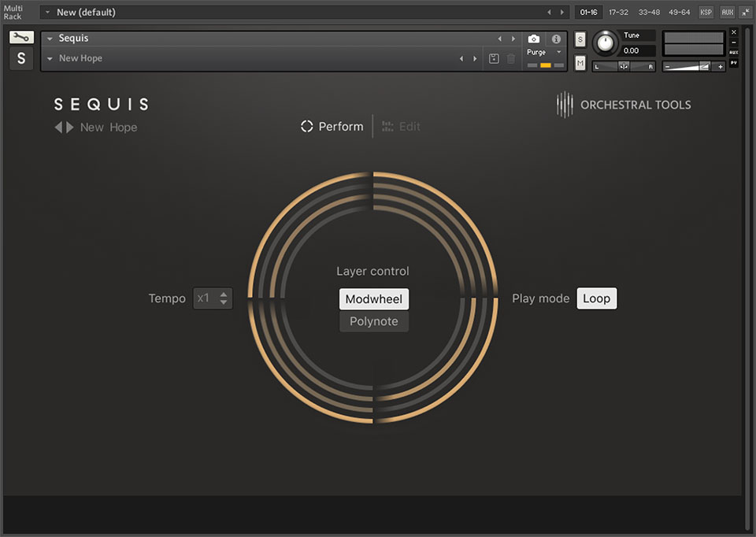Remove instrument with the X button
This screenshot has width=756, height=537.
[x=734, y=32]
